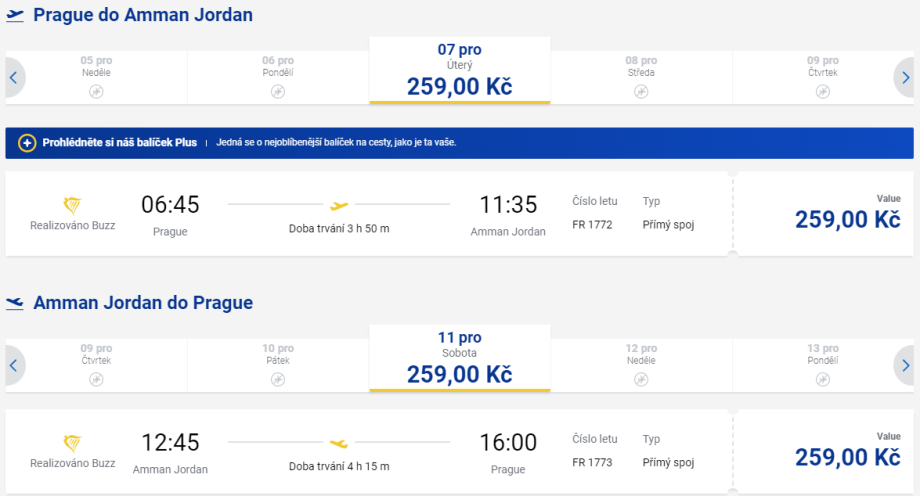Click the plus icon in Plus package banner
The image size is (920, 496).
click(x=27, y=143)
